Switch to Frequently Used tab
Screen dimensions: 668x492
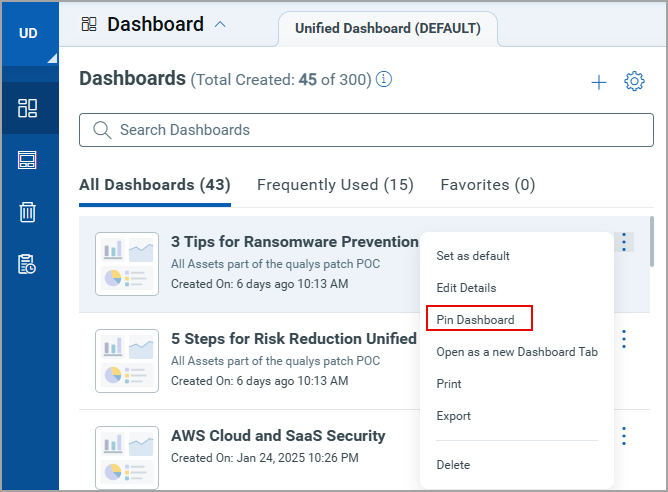335,185
